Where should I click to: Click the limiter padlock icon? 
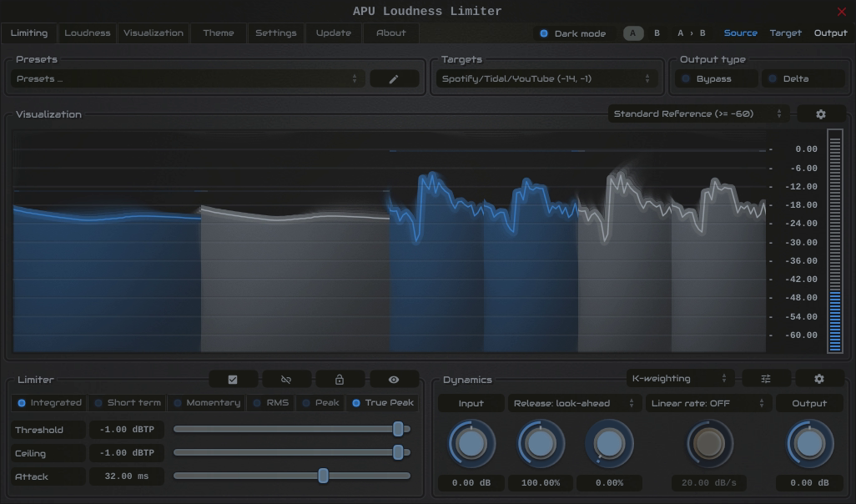[x=339, y=380]
